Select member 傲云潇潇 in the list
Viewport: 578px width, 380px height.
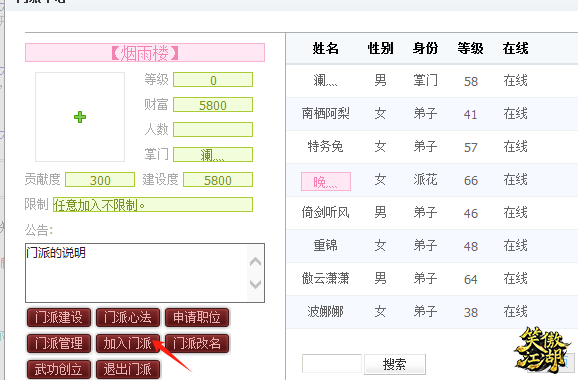click(x=325, y=279)
